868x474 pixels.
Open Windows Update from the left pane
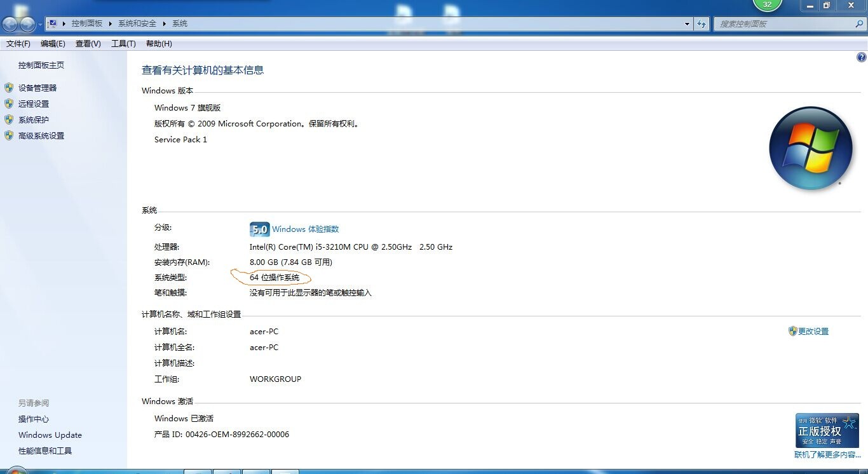50,435
